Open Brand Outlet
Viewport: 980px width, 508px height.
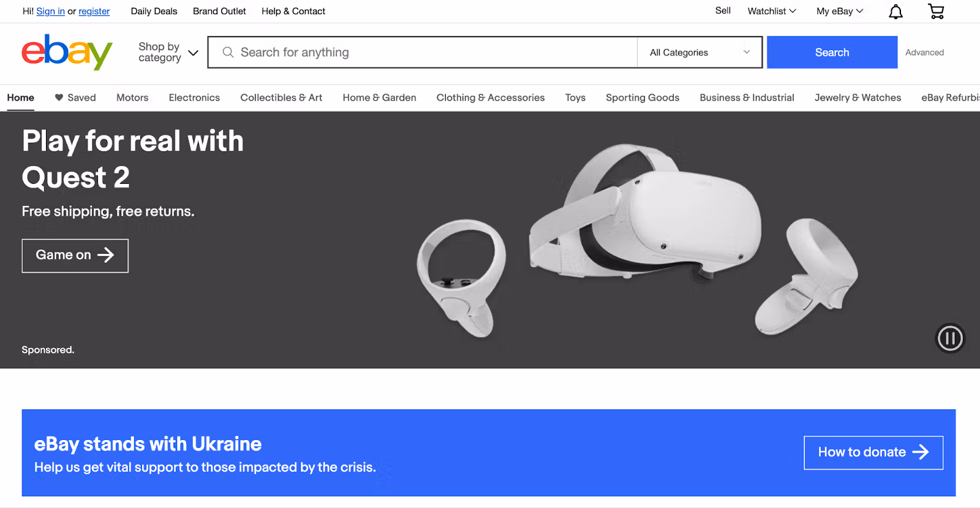[x=219, y=11]
